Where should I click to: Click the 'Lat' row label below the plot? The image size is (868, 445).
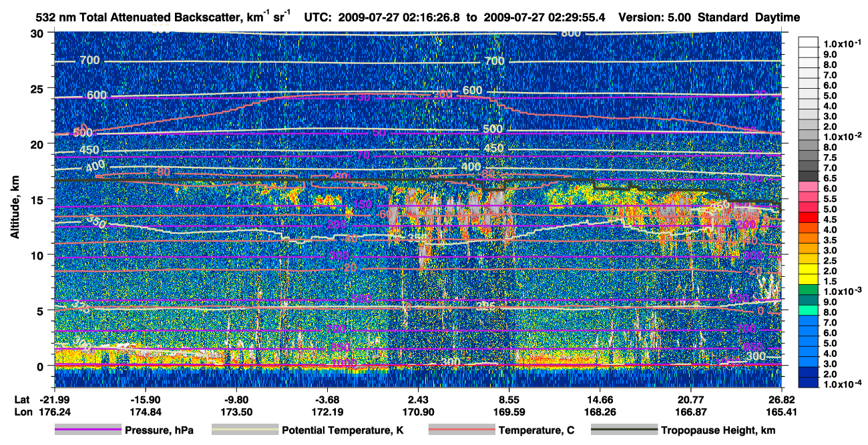(x=22, y=398)
